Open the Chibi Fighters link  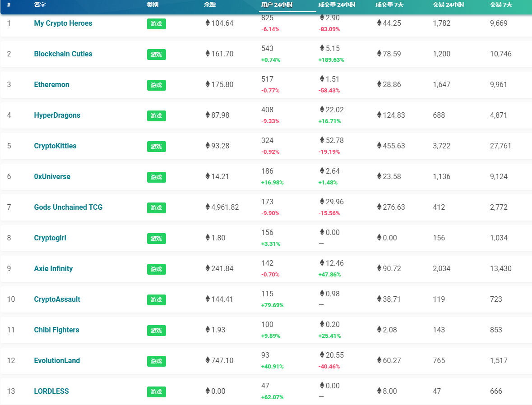pos(56,330)
